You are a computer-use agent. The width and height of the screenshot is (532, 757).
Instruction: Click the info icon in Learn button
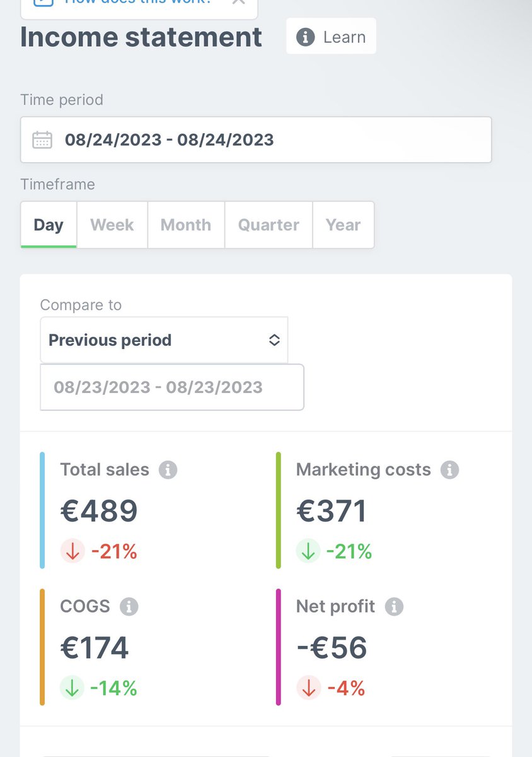click(x=305, y=37)
